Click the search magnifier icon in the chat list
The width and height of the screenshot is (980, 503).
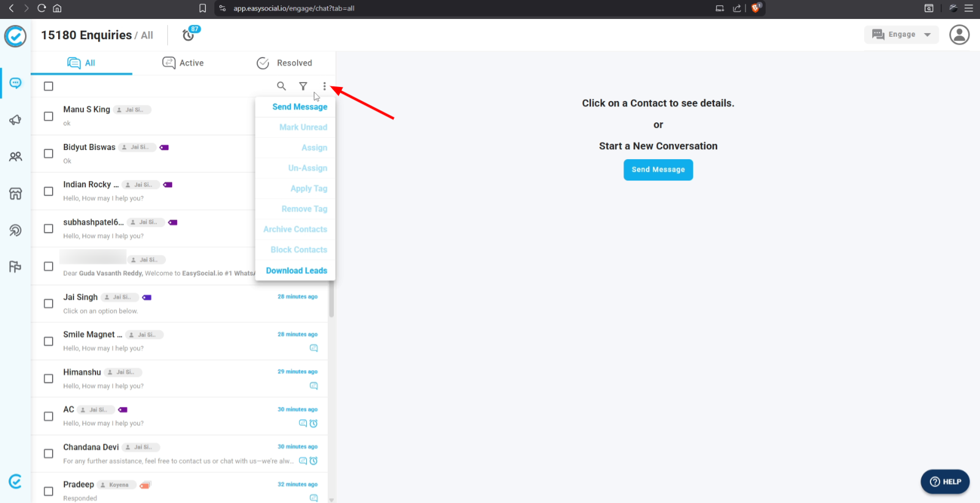click(281, 86)
